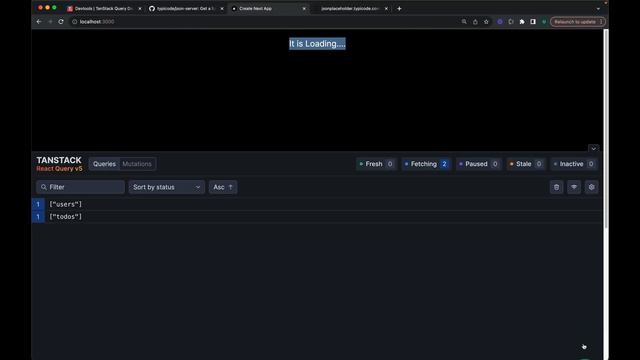Open the tab search dropdown arrow

tap(598, 9)
